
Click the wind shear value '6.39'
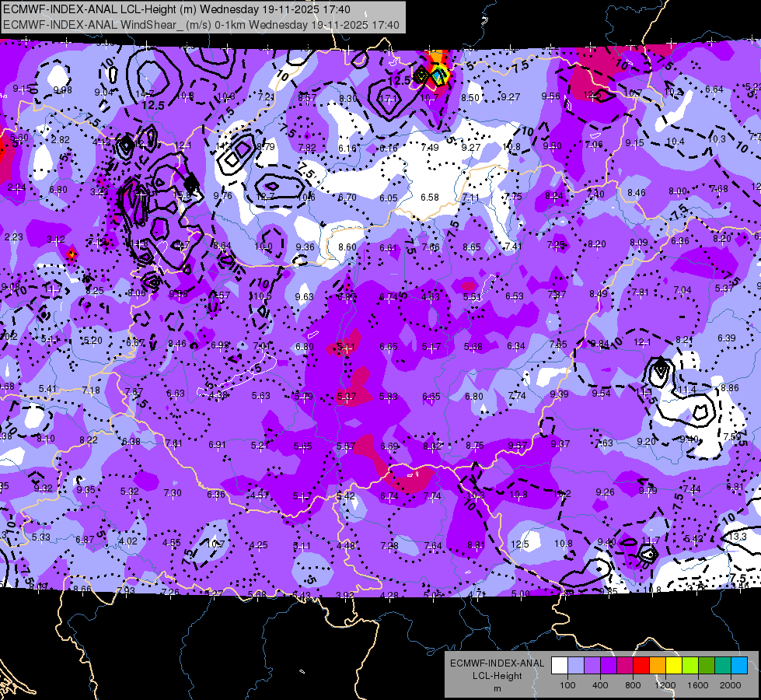[x=727, y=338]
